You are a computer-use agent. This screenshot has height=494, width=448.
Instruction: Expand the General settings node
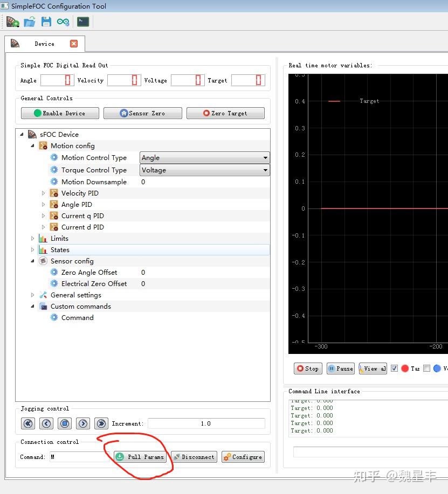pos(33,295)
